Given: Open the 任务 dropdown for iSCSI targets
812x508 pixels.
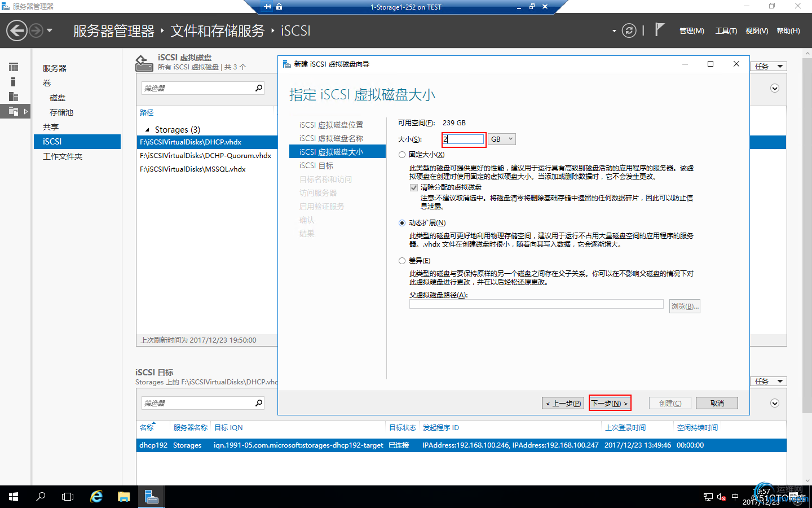Looking at the screenshot, I should coord(769,381).
